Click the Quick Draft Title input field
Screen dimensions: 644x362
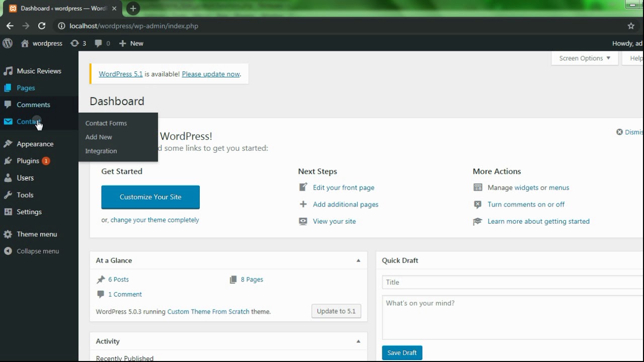(x=513, y=282)
